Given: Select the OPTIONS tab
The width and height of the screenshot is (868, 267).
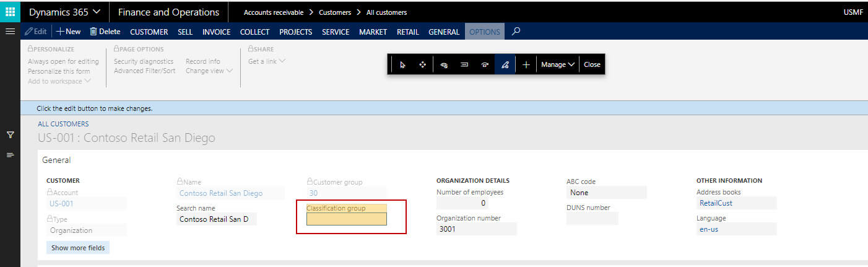Looking at the screenshot, I should 485,32.
